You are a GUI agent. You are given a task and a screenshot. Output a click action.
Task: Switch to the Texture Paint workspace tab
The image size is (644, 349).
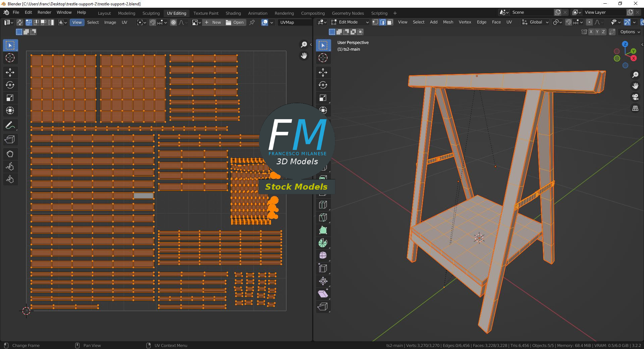click(206, 13)
